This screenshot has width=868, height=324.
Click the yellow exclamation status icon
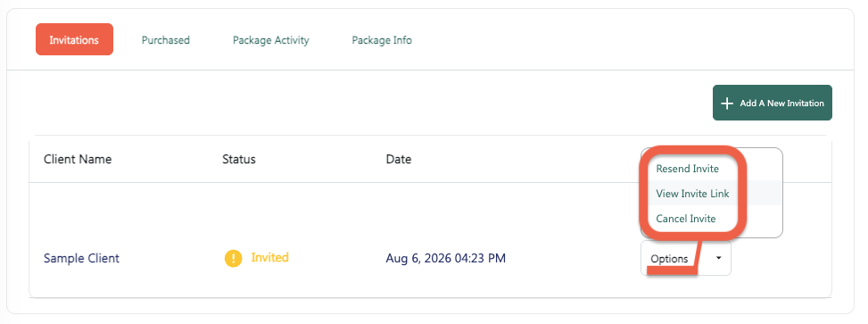click(x=233, y=258)
